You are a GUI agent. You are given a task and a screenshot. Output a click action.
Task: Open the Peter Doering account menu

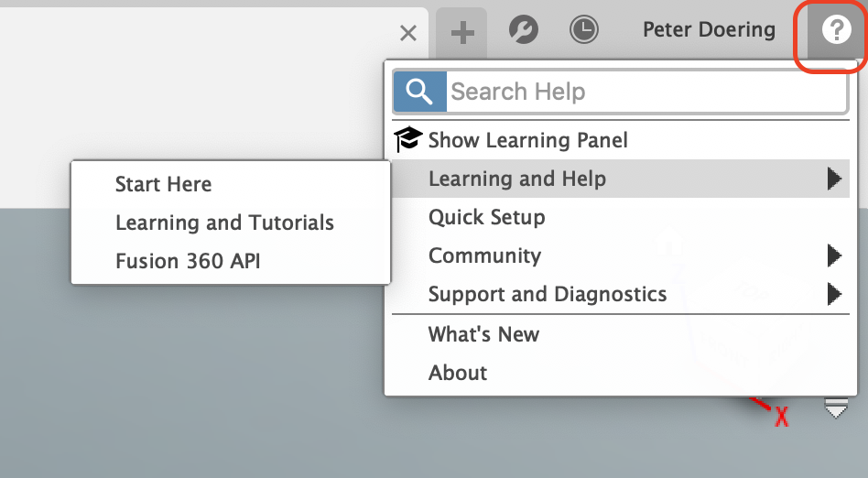click(709, 29)
